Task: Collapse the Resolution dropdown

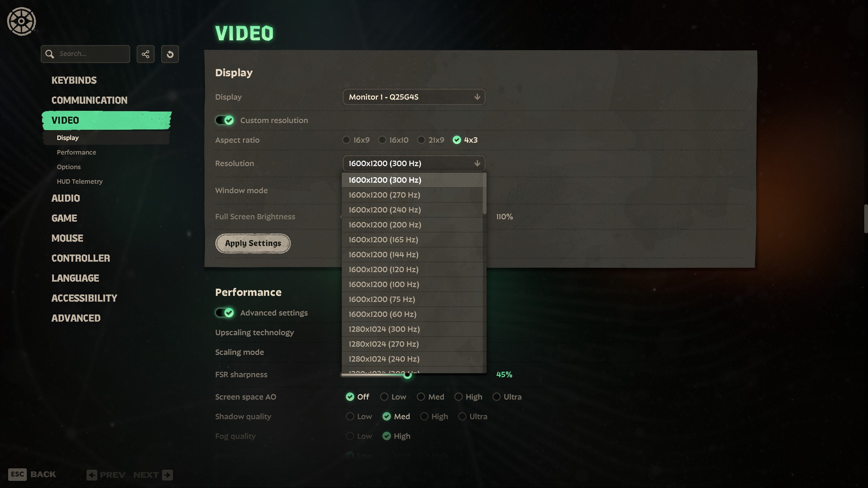Action: tap(414, 163)
